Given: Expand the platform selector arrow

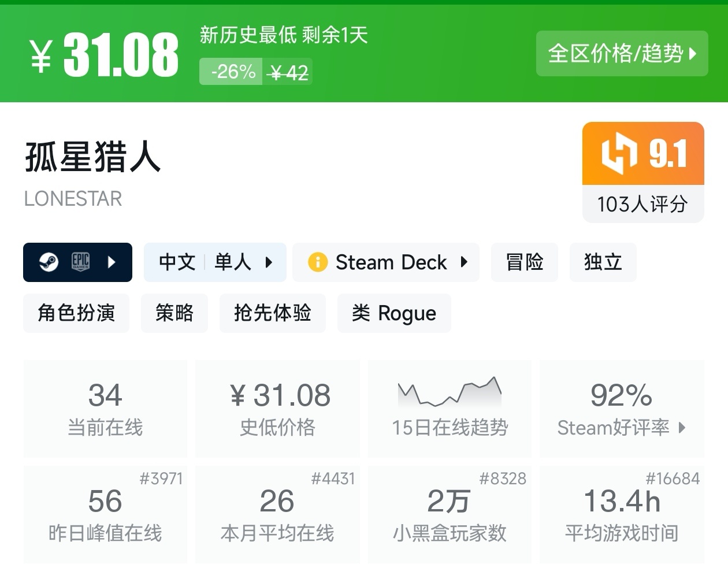Looking at the screenshot, I should pyautogui.click(x=112, y=262).
